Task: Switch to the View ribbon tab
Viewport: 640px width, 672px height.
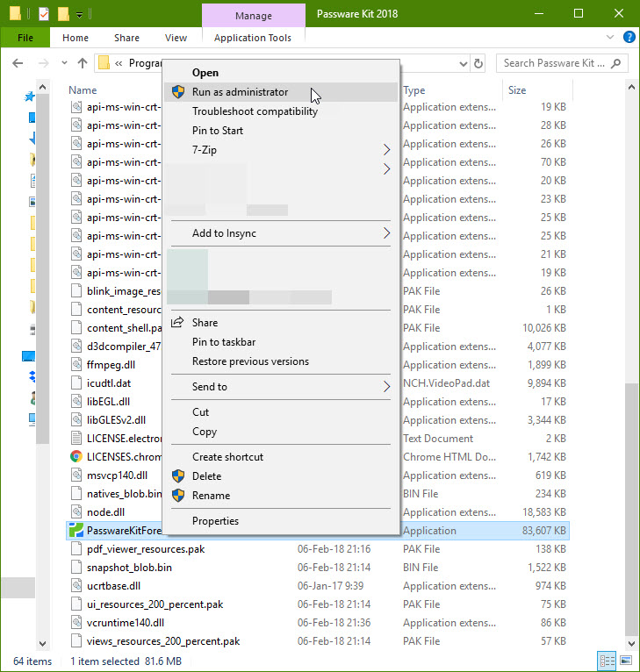Action: [176, 38]
